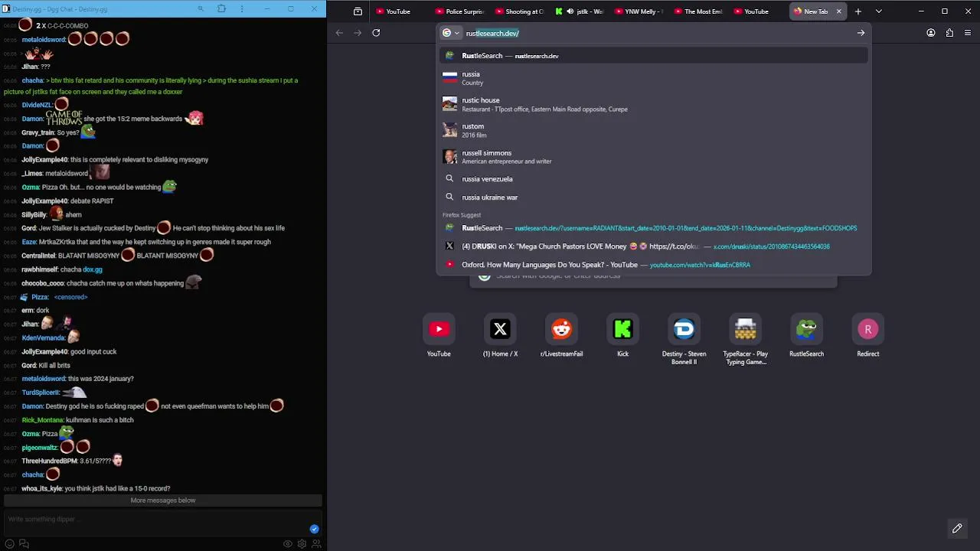Click username chocobo_coco in chat
Image resolution: width=980 pixels, height=551 pixels.
pyautogui.click(x=43, y=283)
